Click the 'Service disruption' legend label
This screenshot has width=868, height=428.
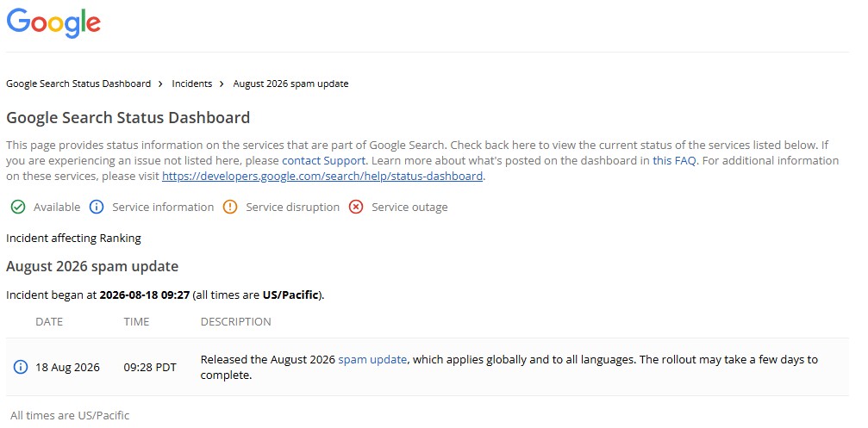[293, 208]
